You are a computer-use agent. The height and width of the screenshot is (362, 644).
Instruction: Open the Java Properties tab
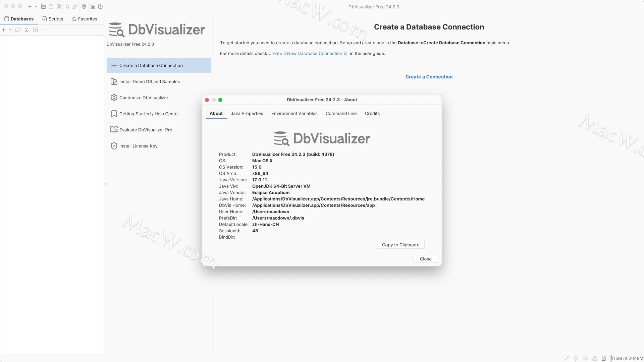pos(247,113)
